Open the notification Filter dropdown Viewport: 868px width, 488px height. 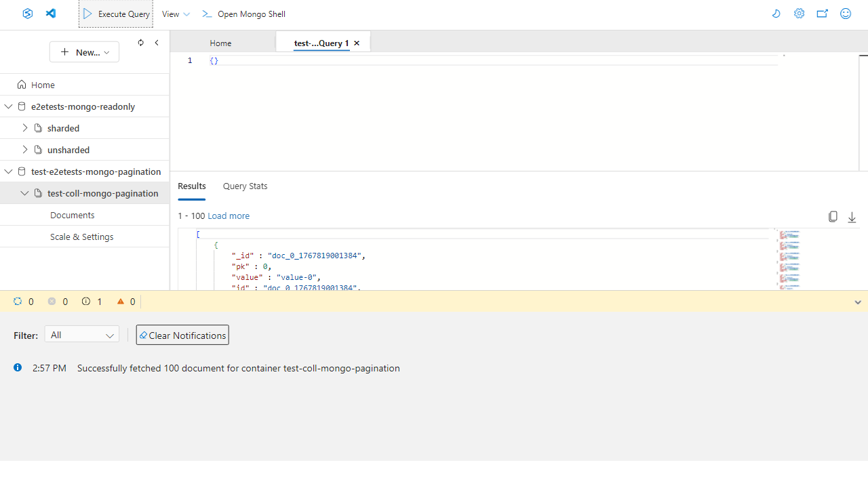point(82,335)
